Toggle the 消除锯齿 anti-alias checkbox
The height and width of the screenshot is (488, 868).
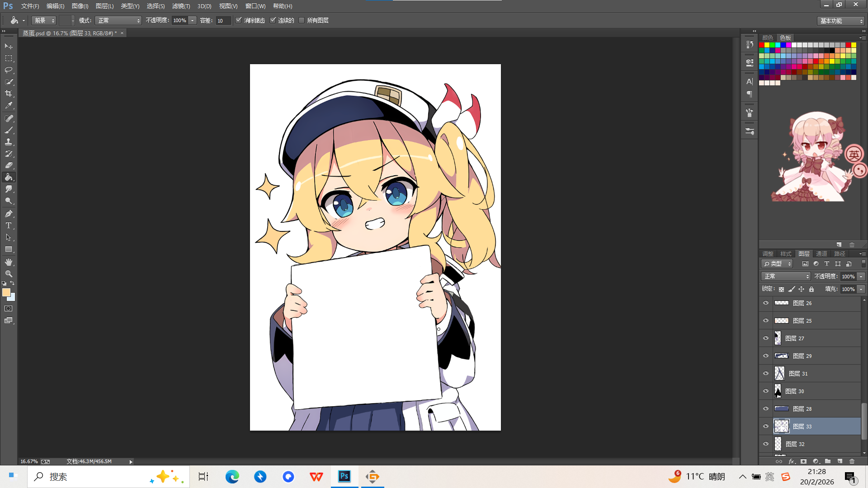pyautogui.click(x=239, y=20)
